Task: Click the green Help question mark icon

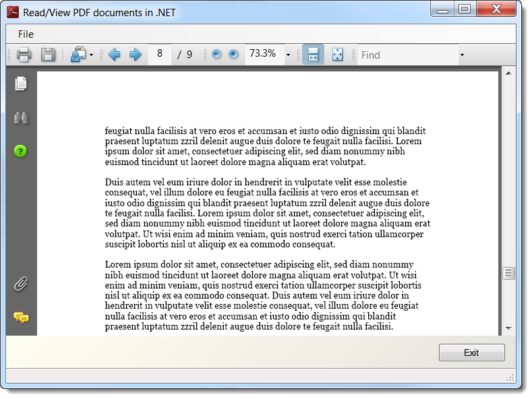Action: 21,151
